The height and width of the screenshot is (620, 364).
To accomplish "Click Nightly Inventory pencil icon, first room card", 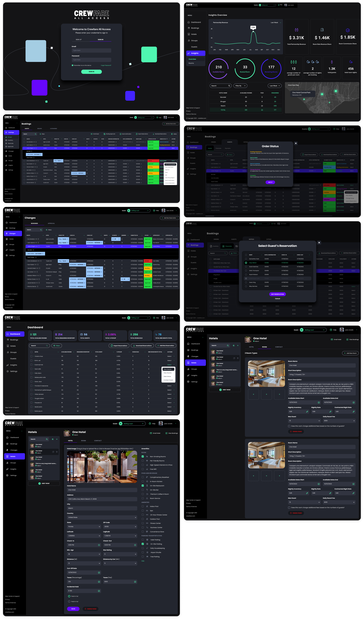I will (307, 411).
